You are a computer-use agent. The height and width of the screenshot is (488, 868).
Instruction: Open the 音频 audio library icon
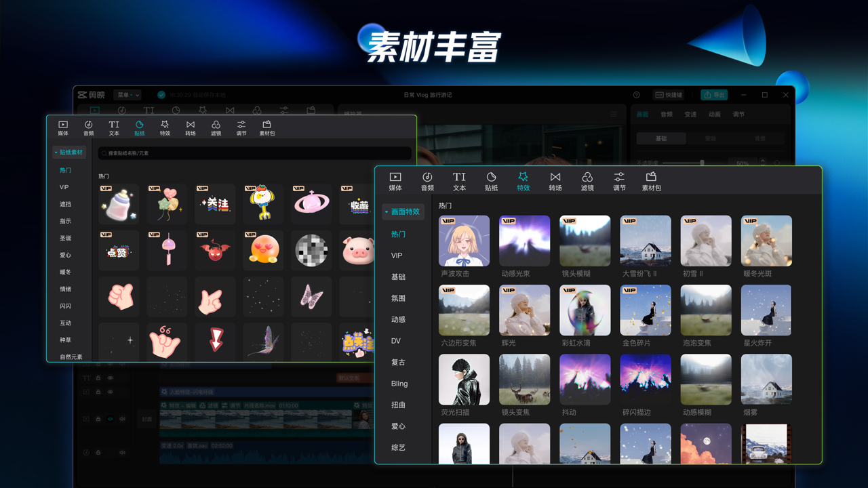coord(427,180)
